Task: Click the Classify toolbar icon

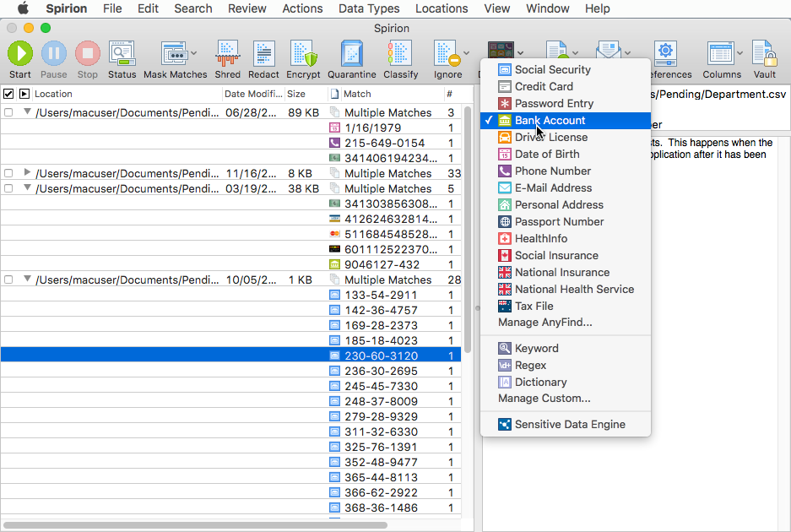Action: point(400,53)
